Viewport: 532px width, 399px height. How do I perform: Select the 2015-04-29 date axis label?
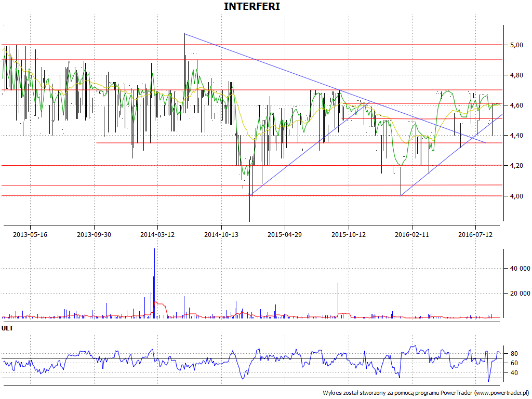285,234
